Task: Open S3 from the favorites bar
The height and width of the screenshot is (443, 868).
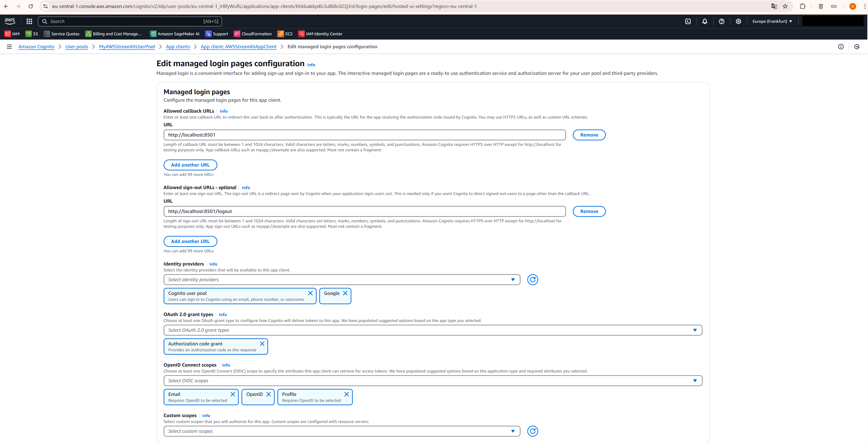Action: pos(32,34)
